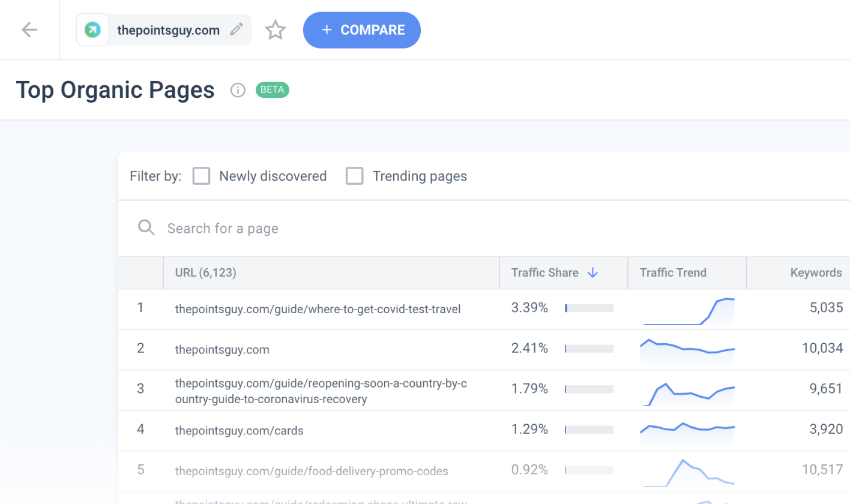
Task: Star thepointsguy.com as favorite
Action: 276,30
